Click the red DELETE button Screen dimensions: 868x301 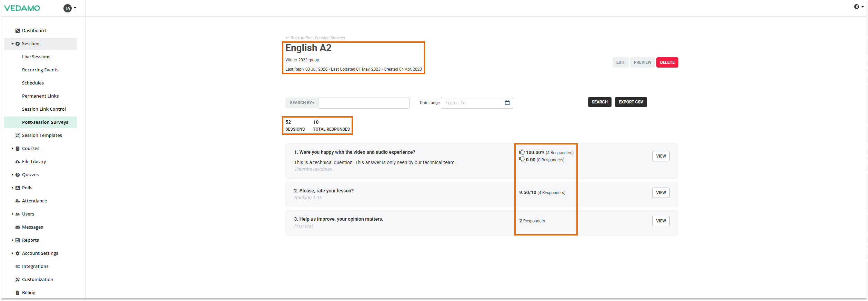pyautogui.click(x=667, y=62)
